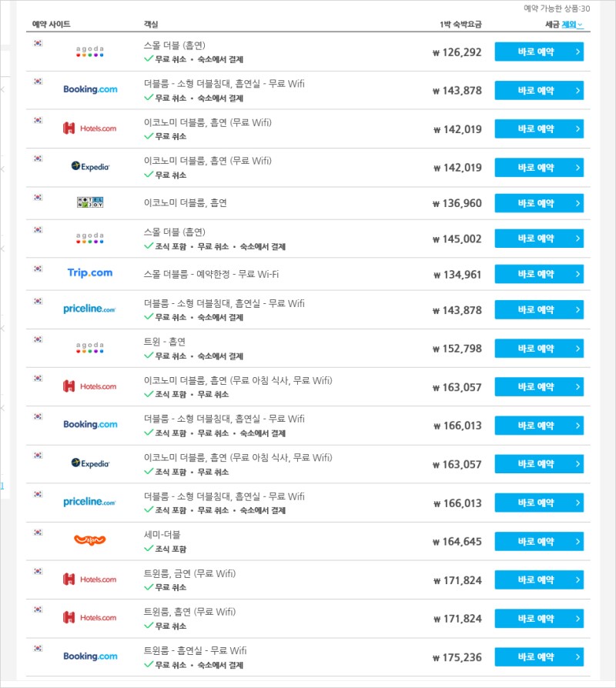Image resolution: width=616 pixels, height=688 pixels.
Task: Click the 바로 예약 button for Agoda ₩152,798
Action: click(539, 349)
